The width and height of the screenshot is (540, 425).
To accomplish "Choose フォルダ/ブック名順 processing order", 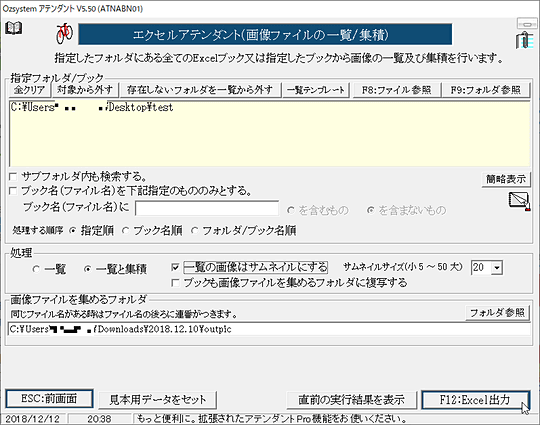I will [195, 230].
